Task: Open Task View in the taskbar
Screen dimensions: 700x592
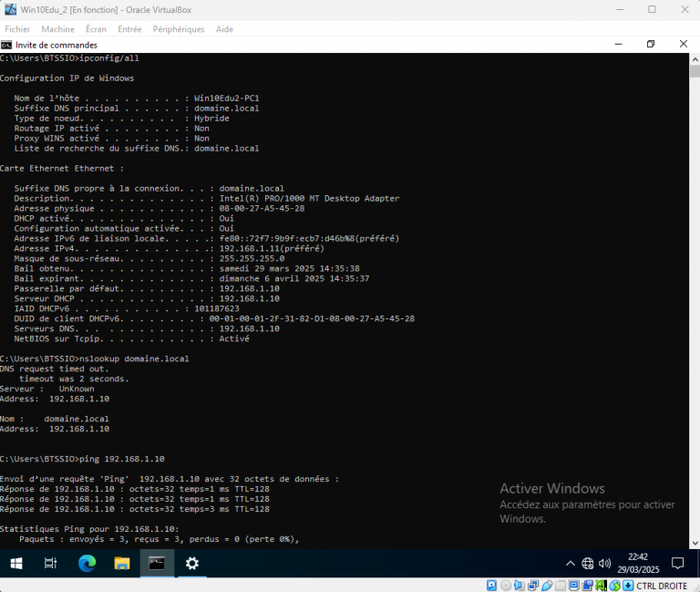Action: point(51,564)
